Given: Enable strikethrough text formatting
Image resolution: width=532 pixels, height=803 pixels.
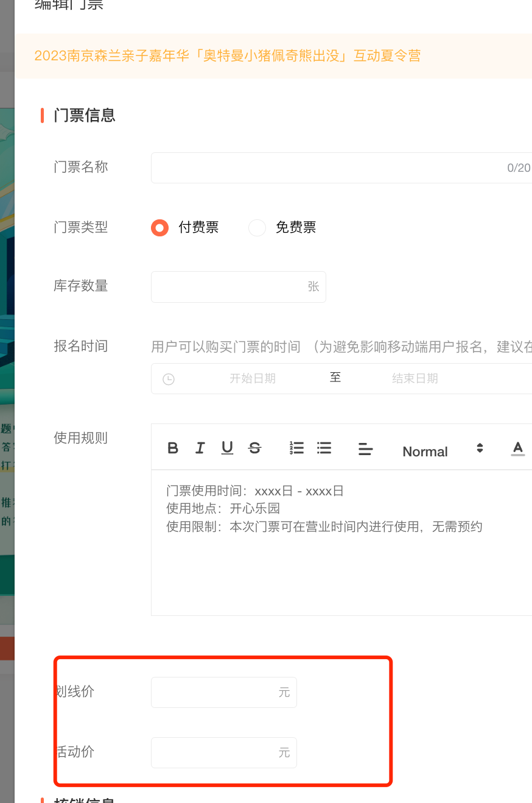Looking at the screenshot, I should coord(255,448).
